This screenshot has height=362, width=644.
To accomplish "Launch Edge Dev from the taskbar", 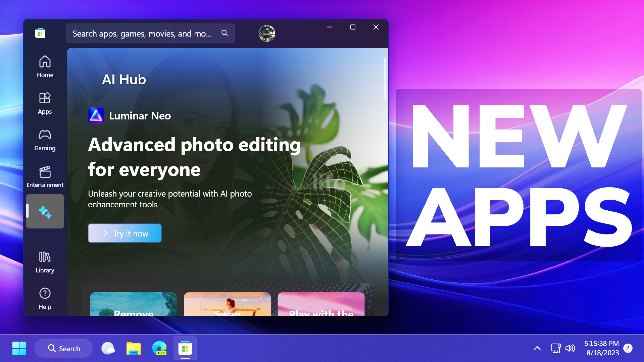I will pyautogui.click(x=159, y=348).
